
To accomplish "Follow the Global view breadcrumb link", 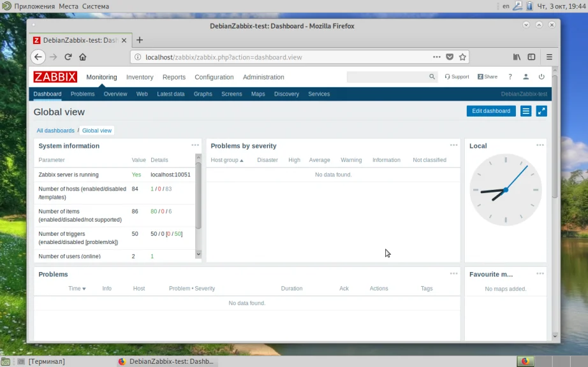I will [x=97, y=131].
